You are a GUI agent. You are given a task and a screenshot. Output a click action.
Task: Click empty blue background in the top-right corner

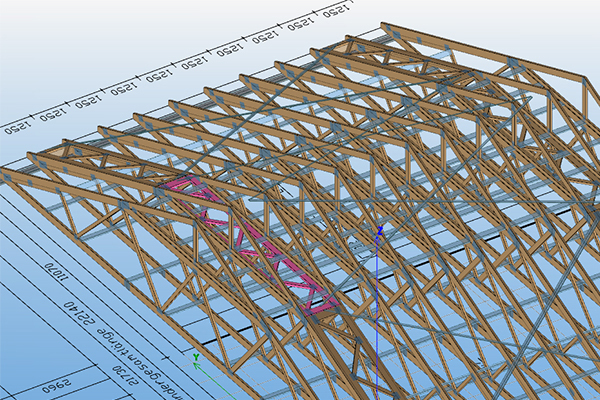(x=560, y=25)
